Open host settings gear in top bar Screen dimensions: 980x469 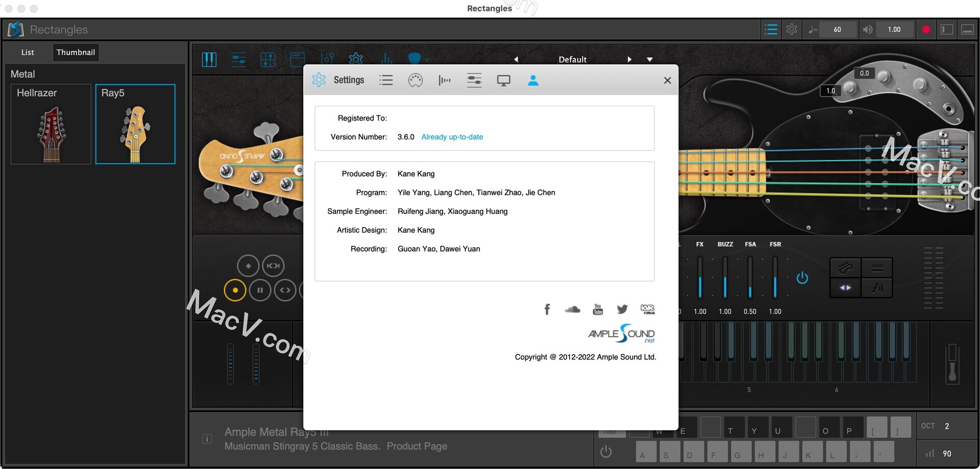(x=792, y=30)
